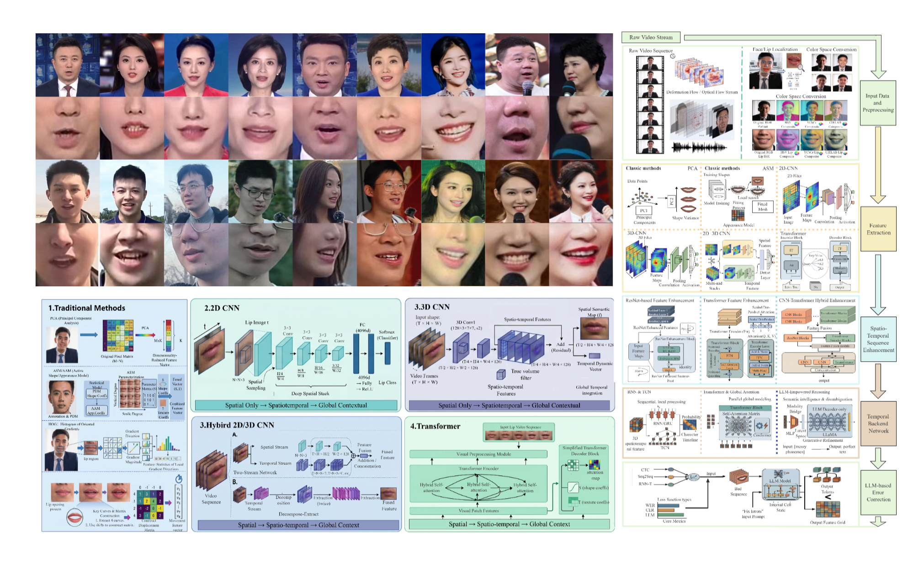Viewport: 924px width, 564px height.
Task: Click the 2.2D CNN panel heading
Action: [x=222, y=308]
